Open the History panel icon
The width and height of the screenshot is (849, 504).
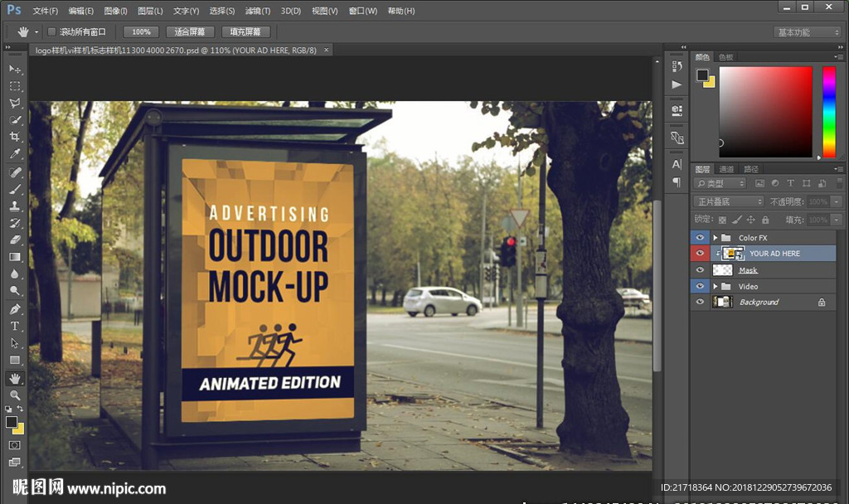click(x=677, y=66)
